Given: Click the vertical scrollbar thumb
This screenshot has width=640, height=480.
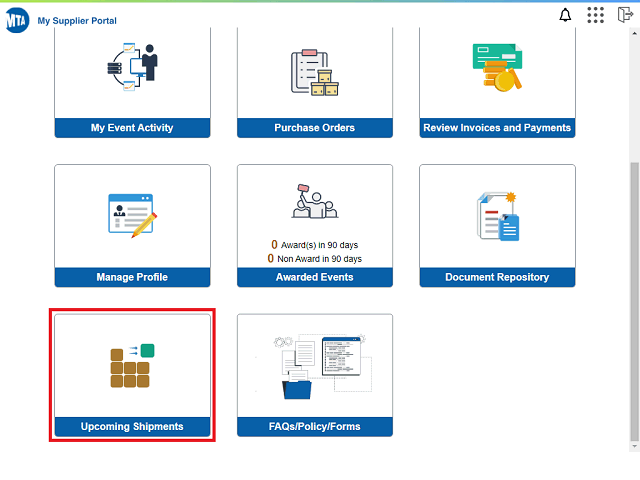Looking at the screenshot, I should (635, 302).
